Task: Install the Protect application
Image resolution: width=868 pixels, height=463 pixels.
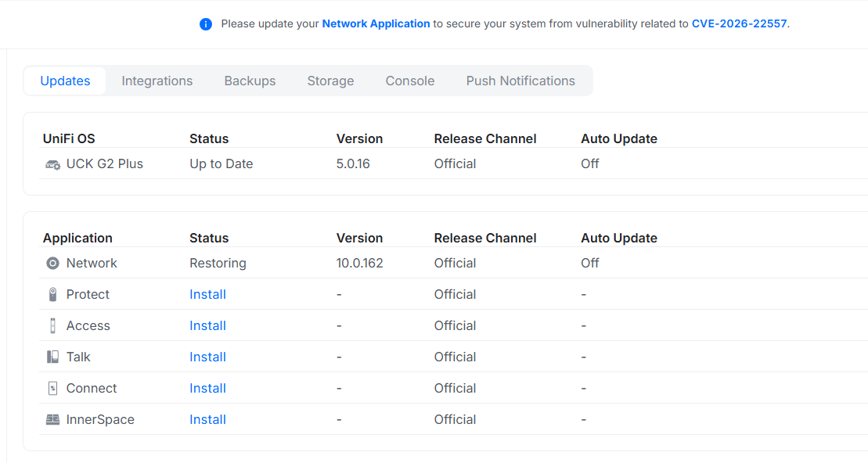Action: pos(207,295)
